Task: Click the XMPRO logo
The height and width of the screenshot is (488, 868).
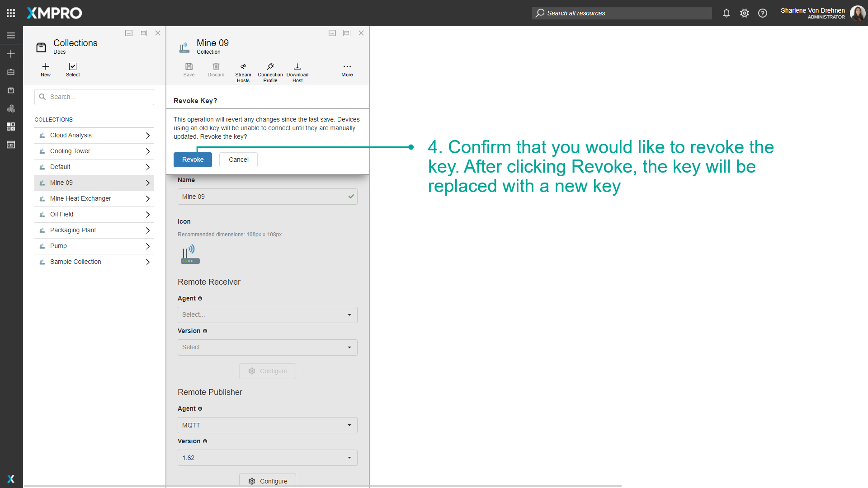Action: pyautogui.click(x=54, y=13)
